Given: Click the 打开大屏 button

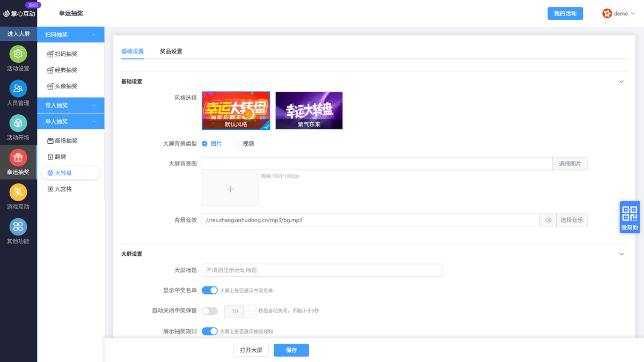Looking at the screenshot, I should [x=251, y=350].
